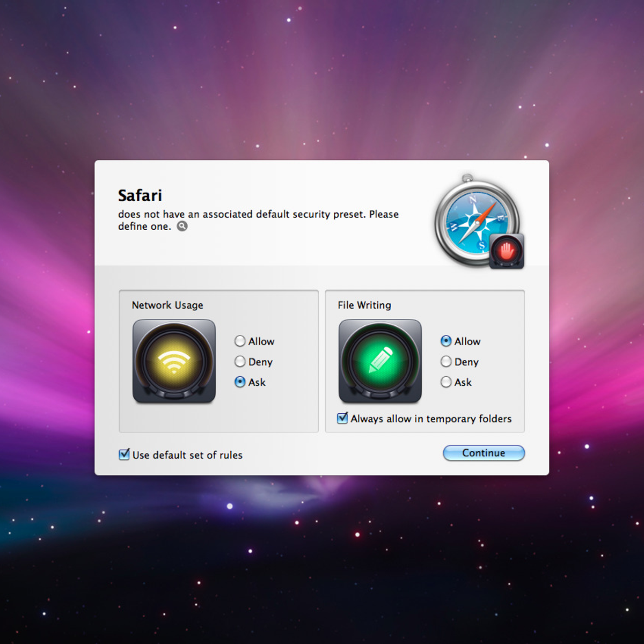Image resolution: width=644 pixels, height=644 pixels.
Task: Click the "Use default set of rules" label text
Action: pos(187,455)
